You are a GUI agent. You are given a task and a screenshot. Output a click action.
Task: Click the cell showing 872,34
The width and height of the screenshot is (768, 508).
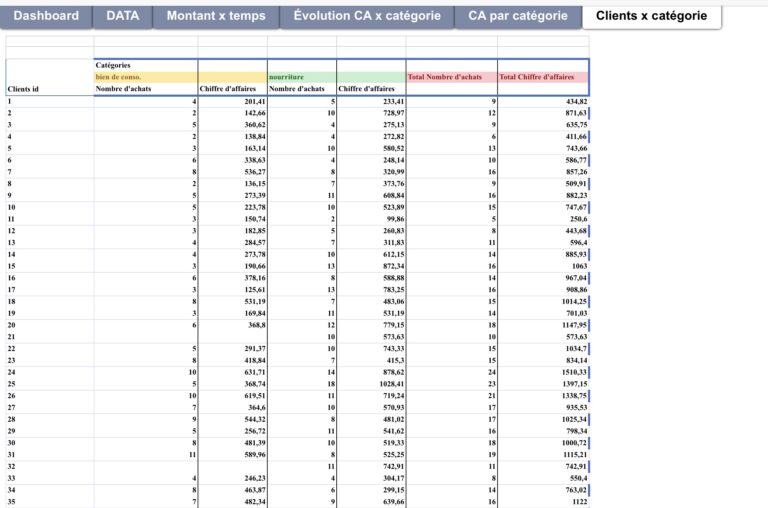(x=371, y=267)
